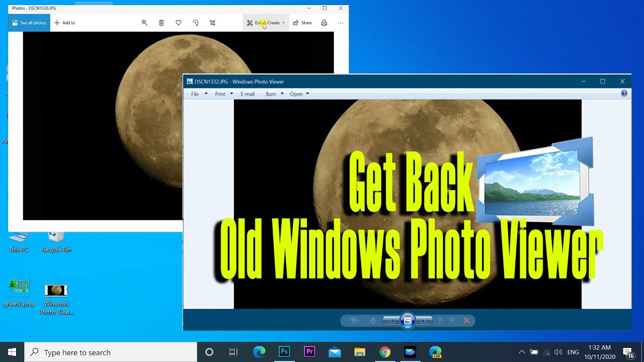Screen dimensions: 644x362
Task: Click Add to button in Photos app
Action: [64, 23]
